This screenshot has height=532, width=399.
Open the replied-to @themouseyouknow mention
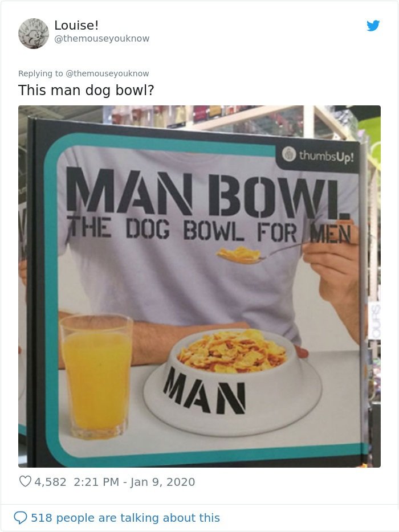[x=107, y=73]
